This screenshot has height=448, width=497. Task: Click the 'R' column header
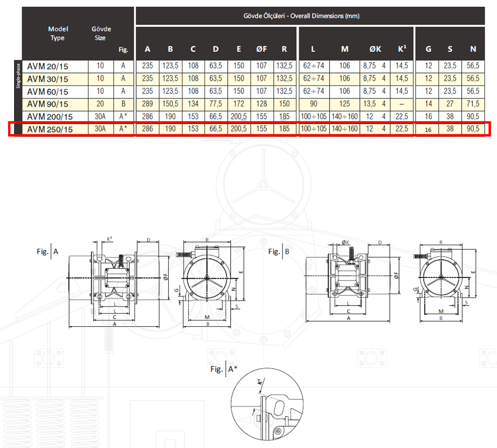click(284, 49)
